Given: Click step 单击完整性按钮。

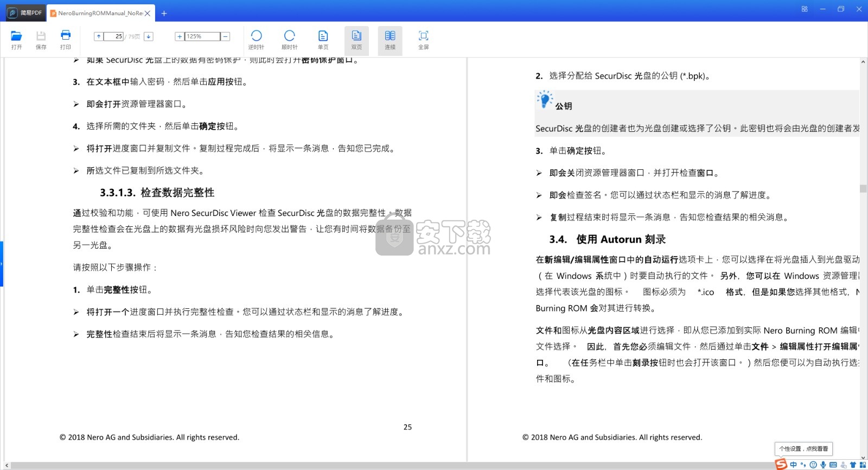Looking at the screenshot, I should (121, 290).
